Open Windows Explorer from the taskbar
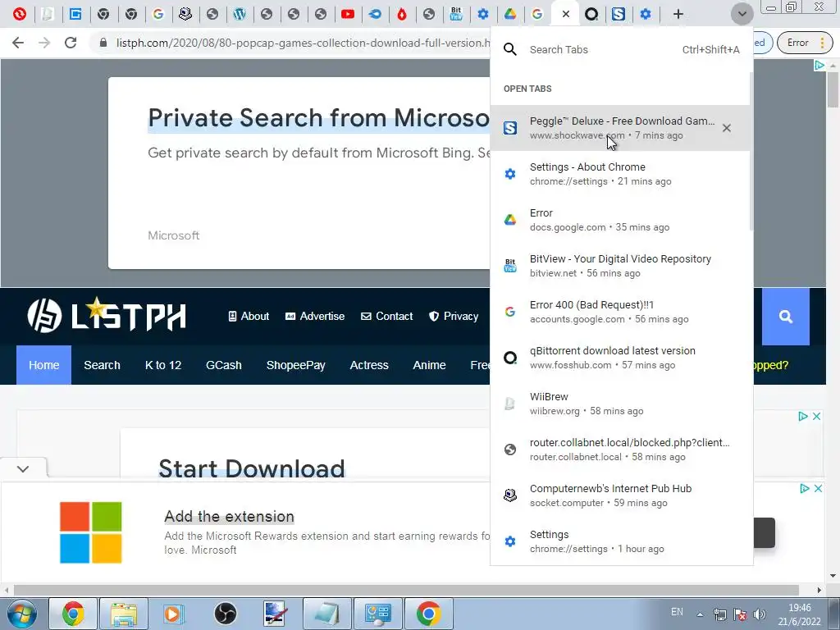 point(125,614)
